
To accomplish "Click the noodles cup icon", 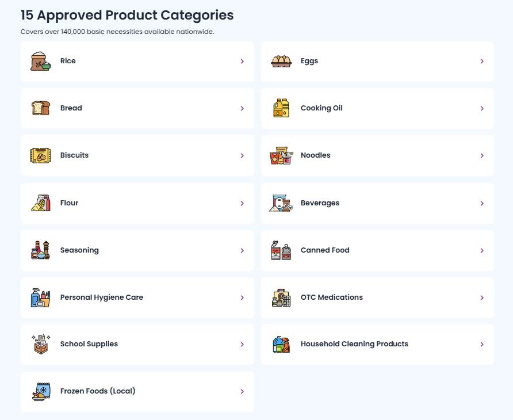I will click(281, 155).
